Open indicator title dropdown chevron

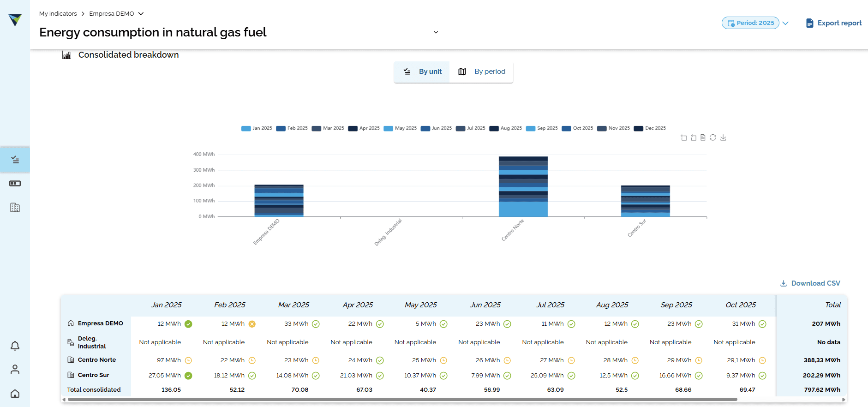click(436, 32)
